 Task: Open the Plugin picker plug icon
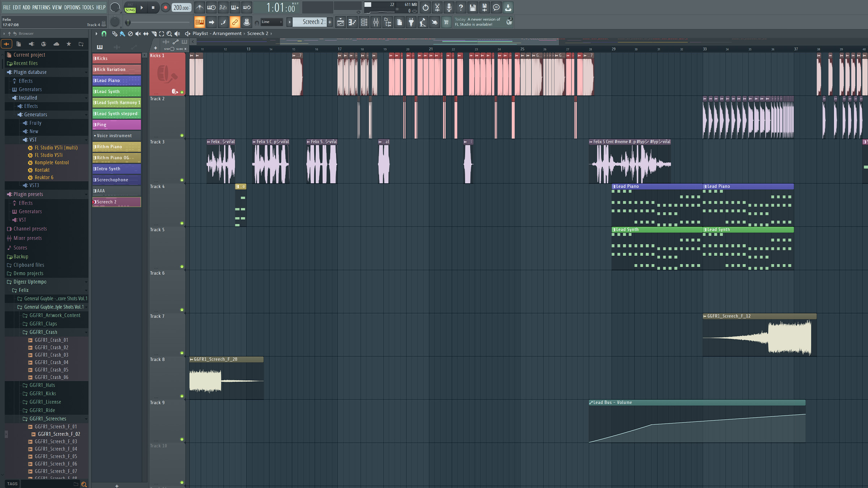(x=411, y=22)
